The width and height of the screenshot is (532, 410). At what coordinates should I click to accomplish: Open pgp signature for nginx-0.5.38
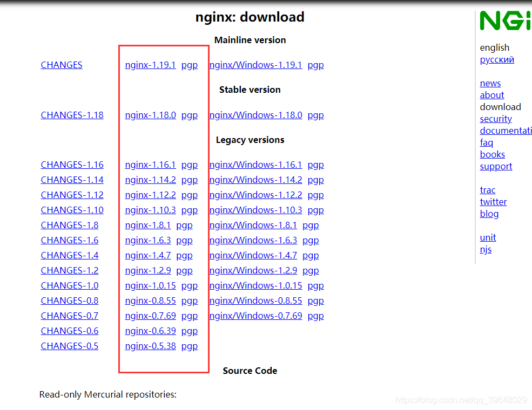pyautogui.click(x=190, y=346)
